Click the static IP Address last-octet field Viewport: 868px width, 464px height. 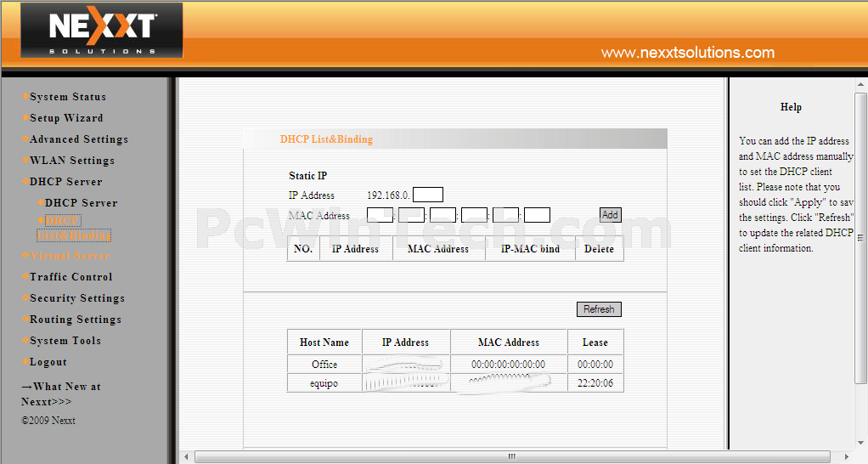427,195
